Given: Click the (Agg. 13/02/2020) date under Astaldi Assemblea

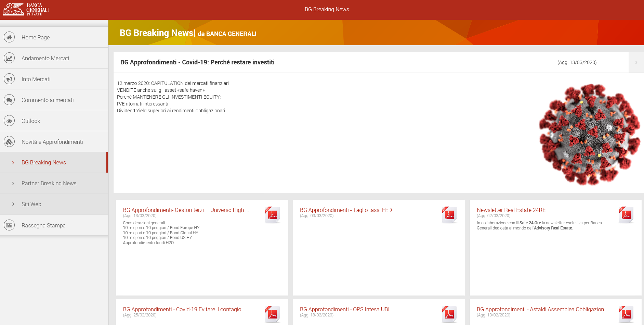Looking at the screenshot, I should pos(494,315).
